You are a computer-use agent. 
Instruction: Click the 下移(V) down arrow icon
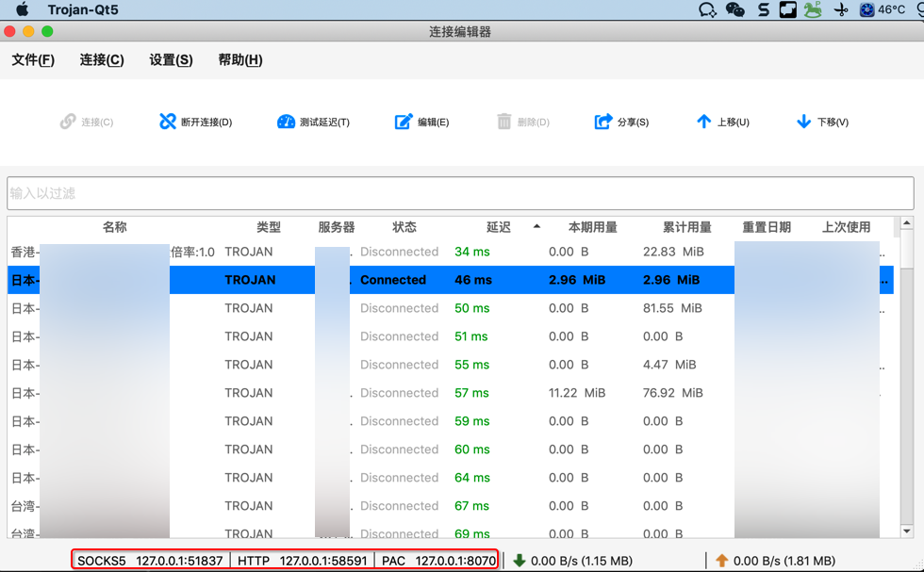click(803, 122)
